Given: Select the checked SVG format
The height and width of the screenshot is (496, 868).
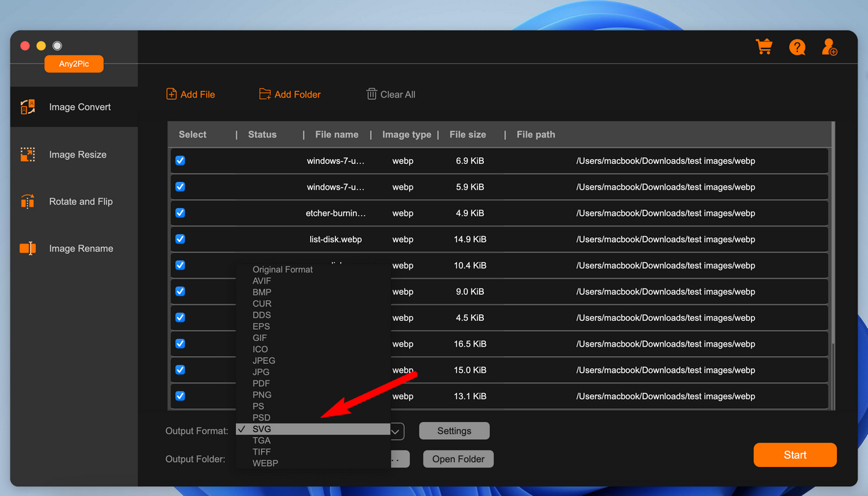Looking at the screenshot, I should [313, 429].
